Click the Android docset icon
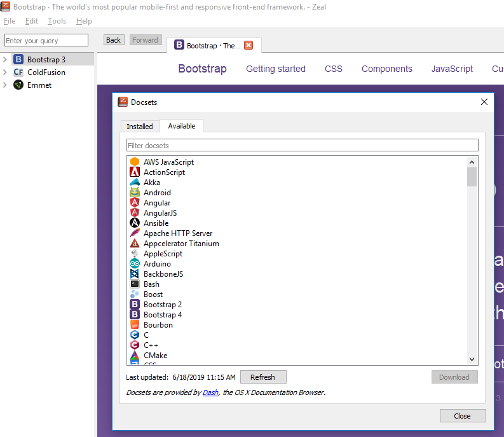 (135, 193)
